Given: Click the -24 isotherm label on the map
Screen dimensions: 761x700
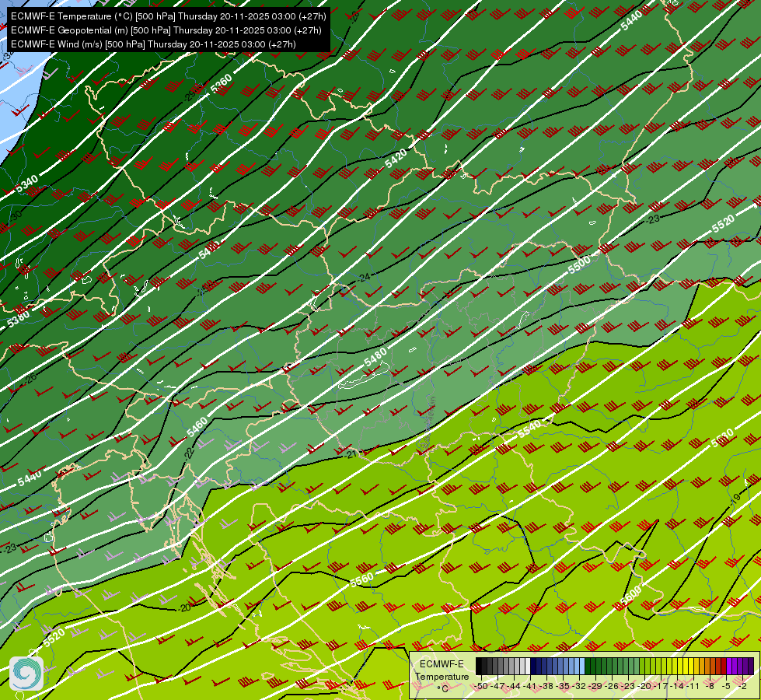Looking at the screenshot, I should tap(364, 278).
